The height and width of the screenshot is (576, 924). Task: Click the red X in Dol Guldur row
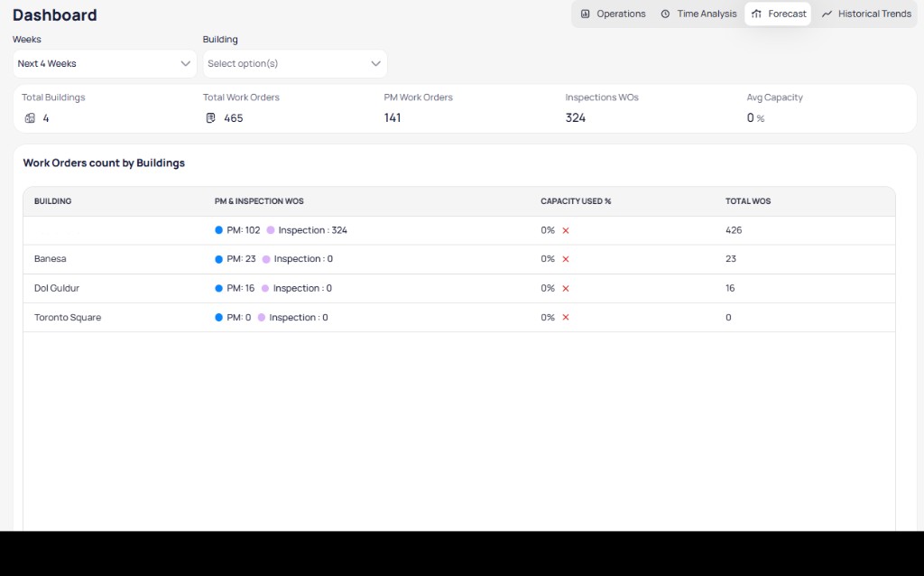pyautogui.click(x=566, y=288)
